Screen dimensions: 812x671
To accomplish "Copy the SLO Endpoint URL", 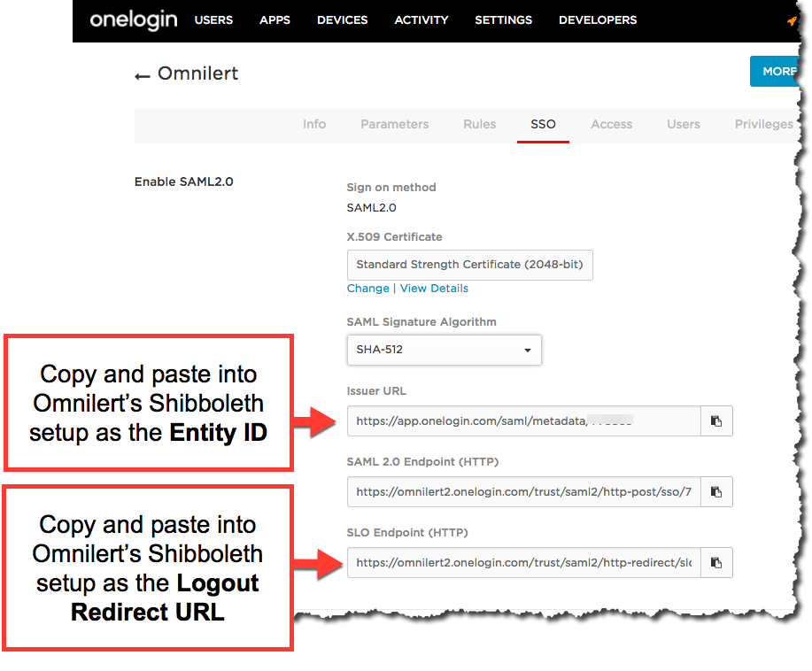I will 716,562.
